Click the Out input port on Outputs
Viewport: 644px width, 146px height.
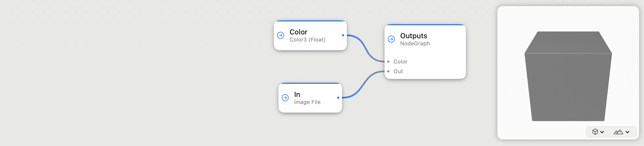[388, 71]
